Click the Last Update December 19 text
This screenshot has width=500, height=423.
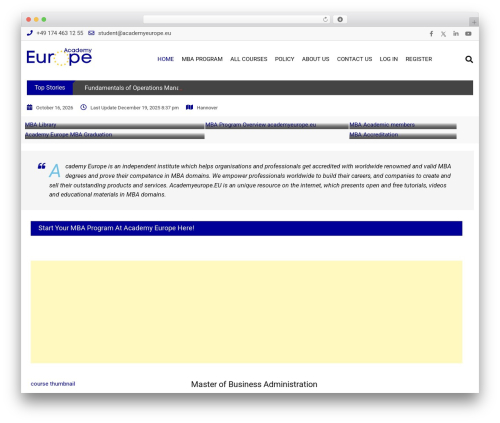(135, 108)
